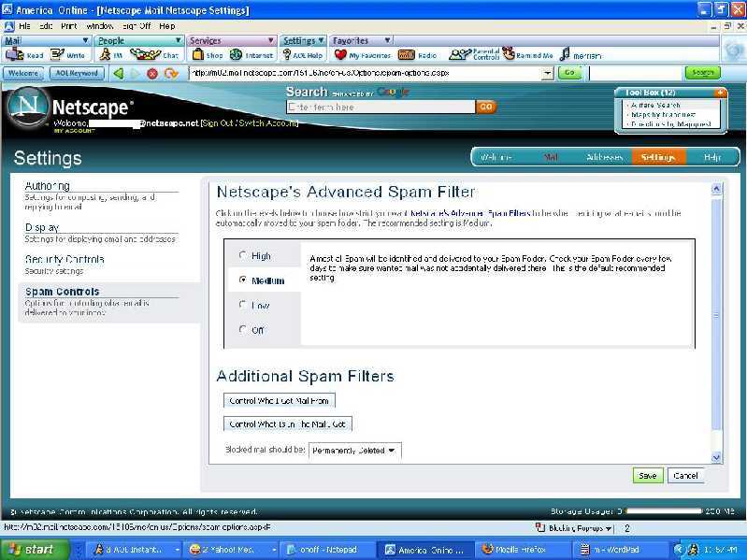This screenshot has height=560, width=747.
Task: Switch to the Mail tab
Action: (x=551, y=157)
